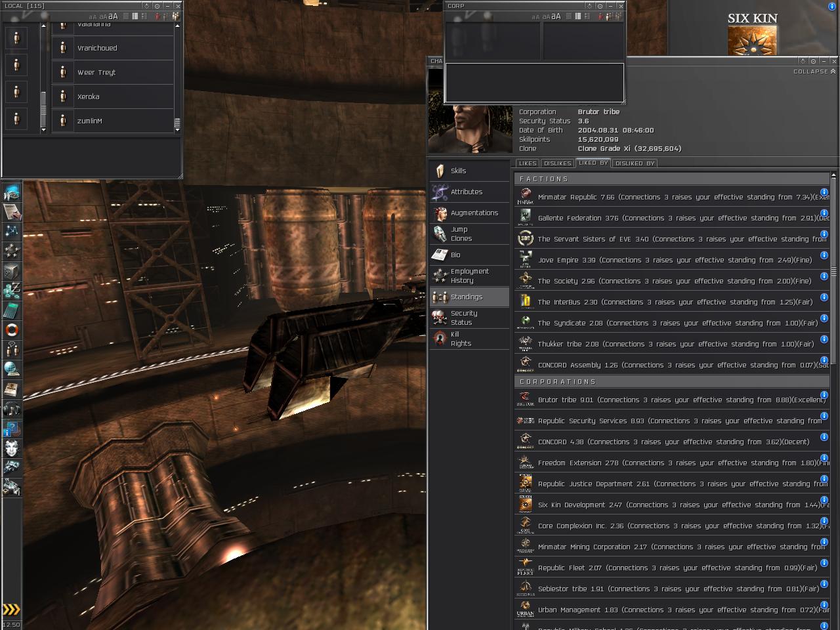Open the assets cube icon in sidebar

[x=12, y=270]
